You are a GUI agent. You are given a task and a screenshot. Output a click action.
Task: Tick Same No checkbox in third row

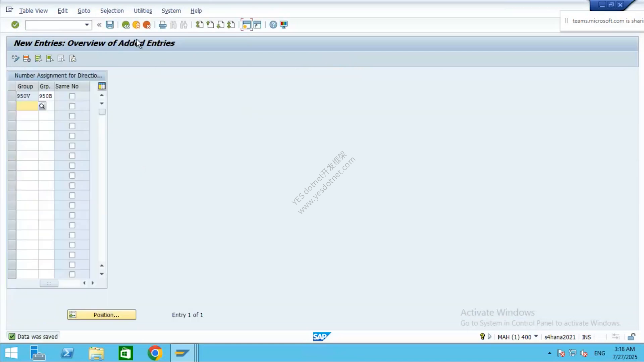pos(72,116)
